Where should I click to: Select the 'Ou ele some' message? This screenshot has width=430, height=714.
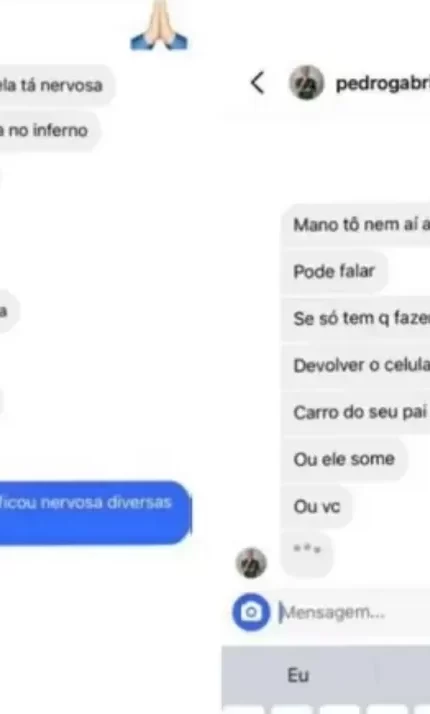[344, 459]
